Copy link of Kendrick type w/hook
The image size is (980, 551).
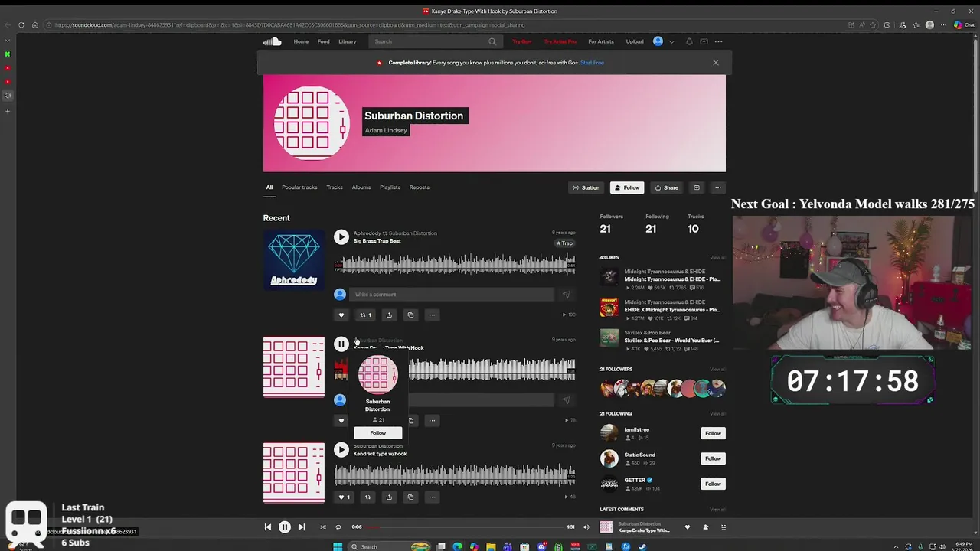tap(410, 497)
